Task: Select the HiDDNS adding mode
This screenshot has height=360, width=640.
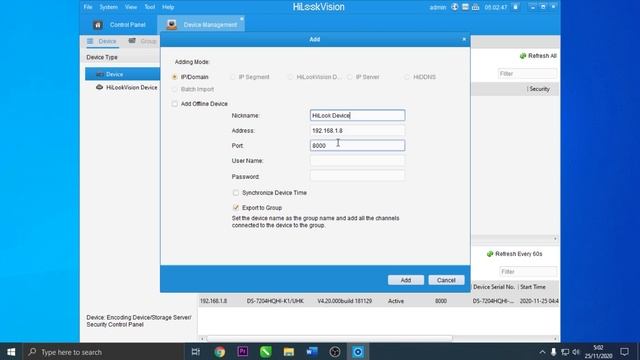Action: pos(407,77)
